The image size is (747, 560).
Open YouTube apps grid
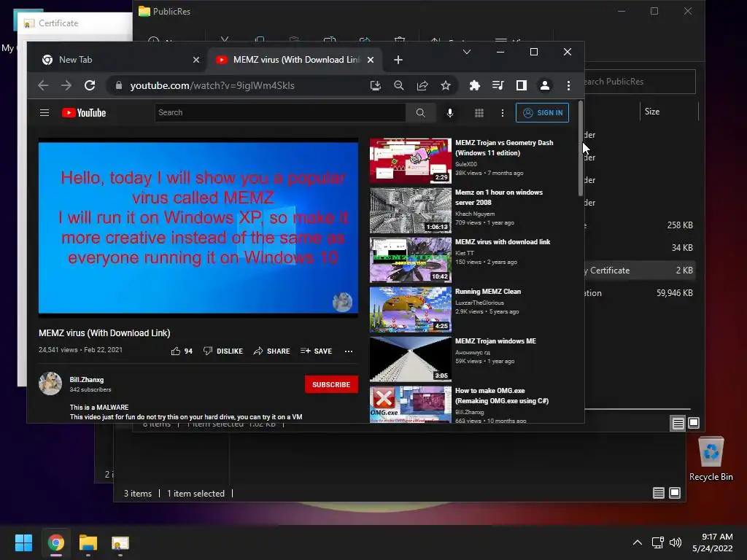479,112
